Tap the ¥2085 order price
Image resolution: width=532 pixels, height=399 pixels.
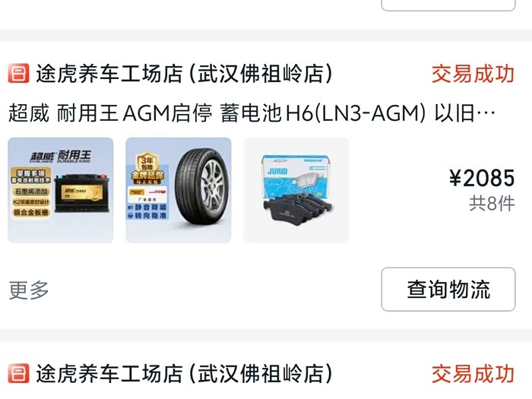482,178
